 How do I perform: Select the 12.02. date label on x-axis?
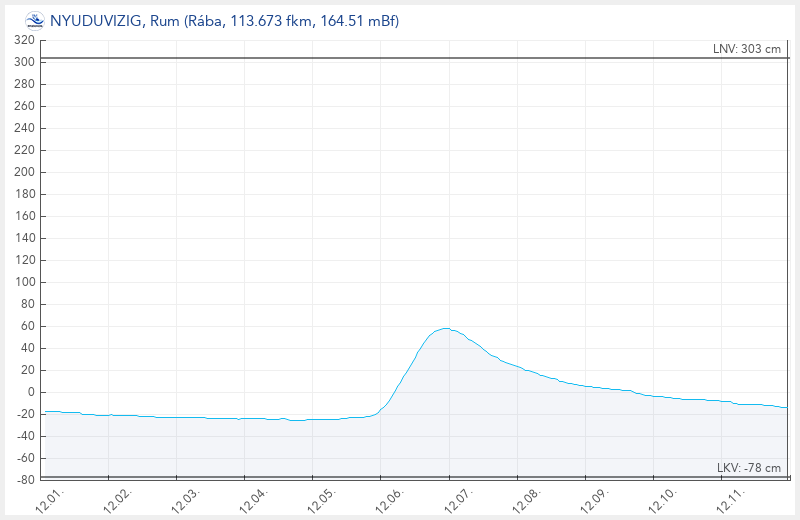point(116,499)
